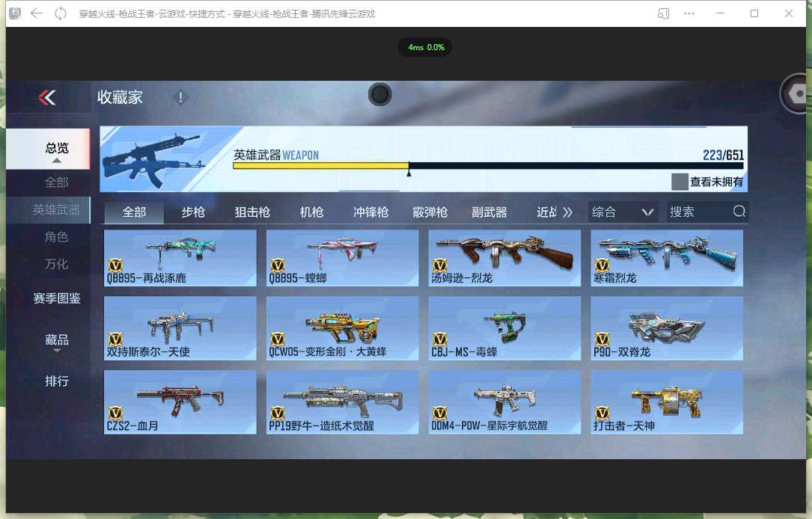Screen dimensions: 812x519
Task: Click the V badge on QBB95-再战涿鹿
Action: (115, 265)
